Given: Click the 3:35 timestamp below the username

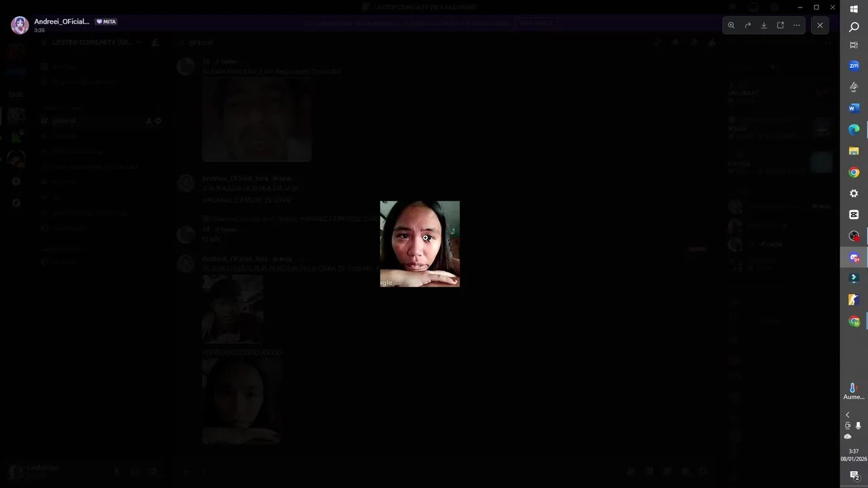Looking at the screenshot, I should 39,30.
